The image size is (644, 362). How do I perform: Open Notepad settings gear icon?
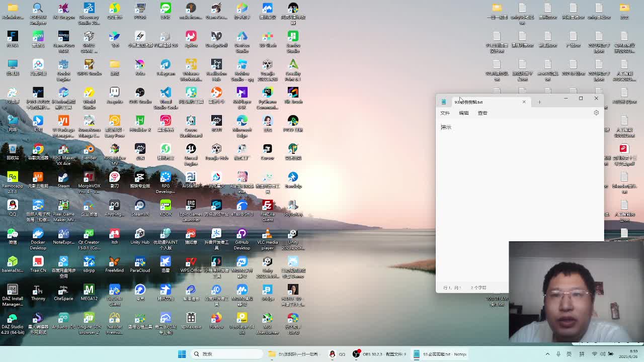(596, 113)
